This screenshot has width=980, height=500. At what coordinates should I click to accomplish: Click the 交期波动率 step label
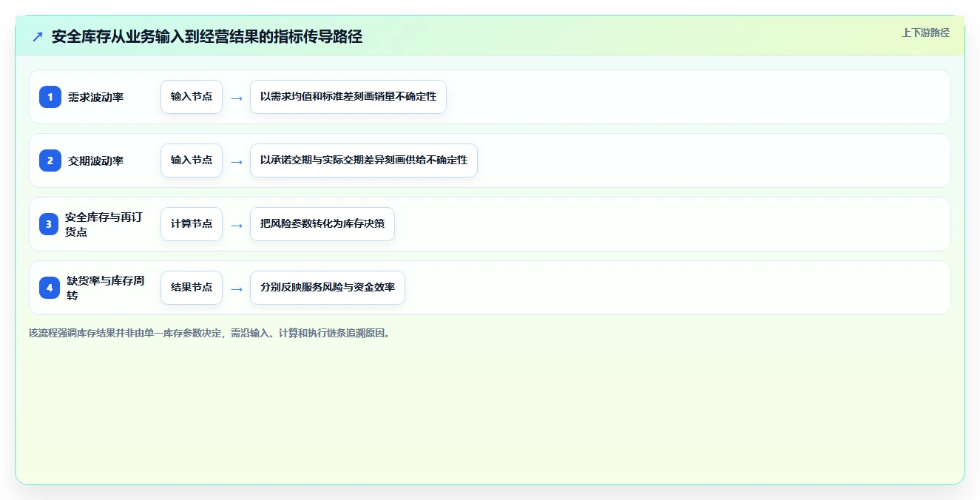tap(95, 161)
